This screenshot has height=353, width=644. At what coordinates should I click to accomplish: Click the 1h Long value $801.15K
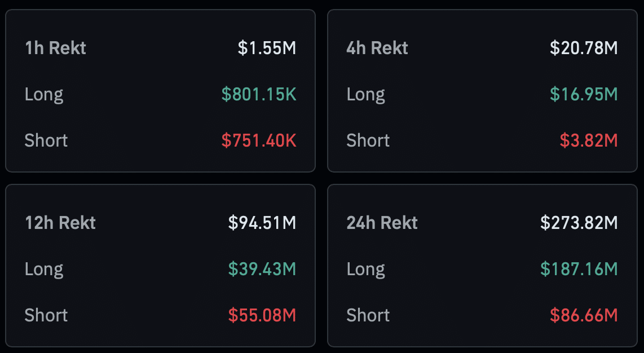click(259, 94)
